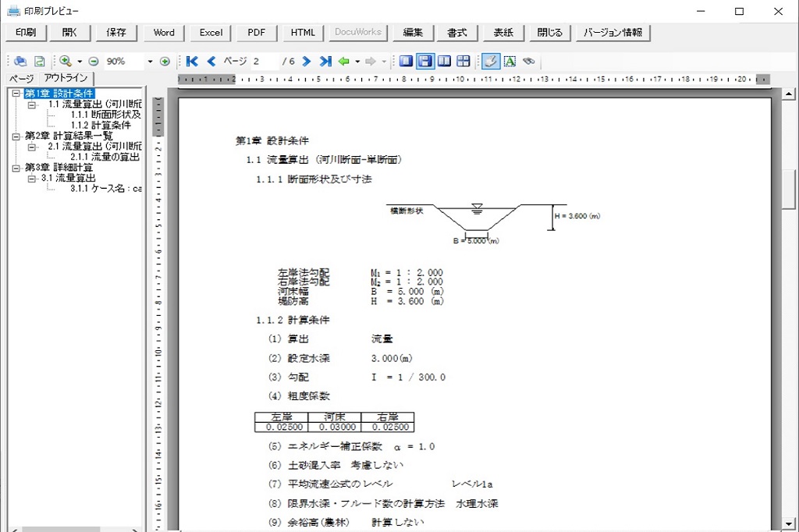The width and height of the screenshot is (799, 532).
Task: Export to HTML button
Action: [x=304, y=33]
